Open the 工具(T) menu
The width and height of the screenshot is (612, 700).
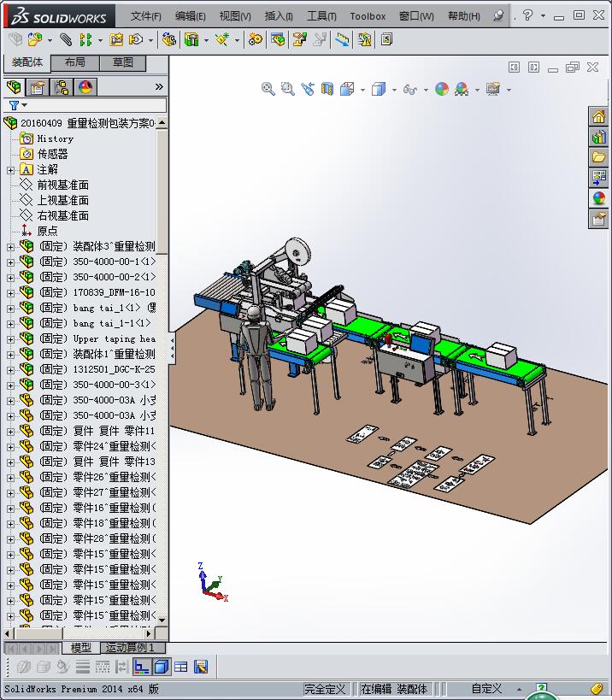point(321,16)
